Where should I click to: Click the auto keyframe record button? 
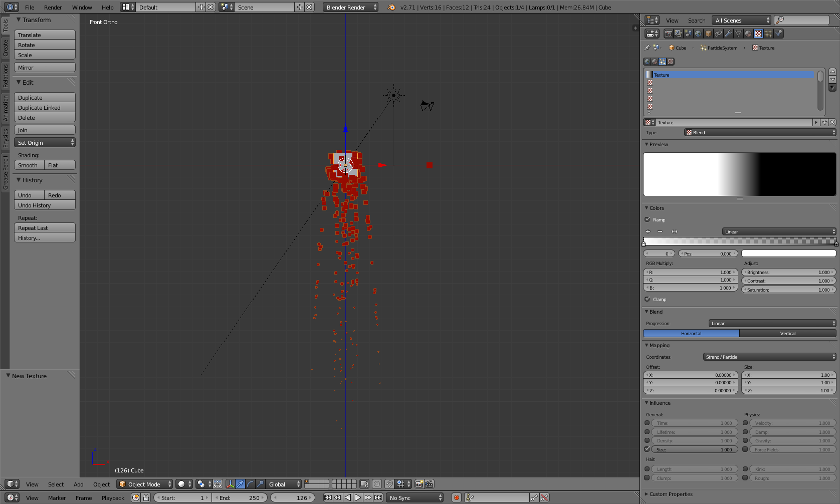(x=457, y=497)
